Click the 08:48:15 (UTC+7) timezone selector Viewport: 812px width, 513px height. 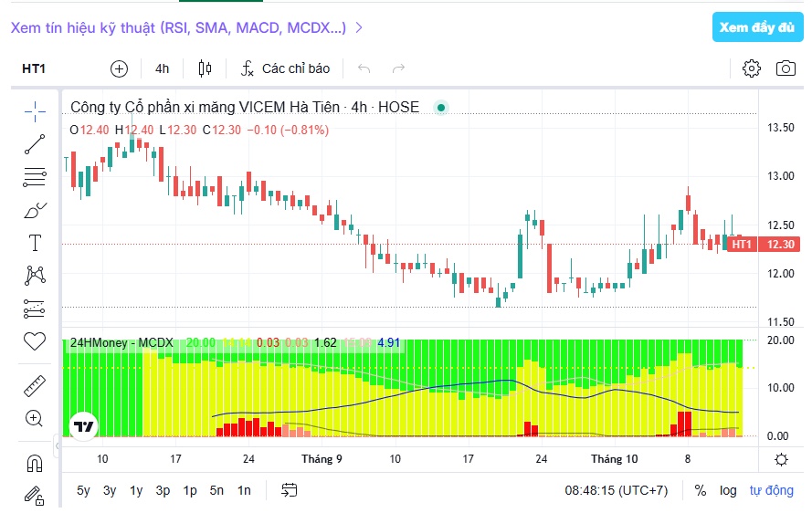pos(617,490)
